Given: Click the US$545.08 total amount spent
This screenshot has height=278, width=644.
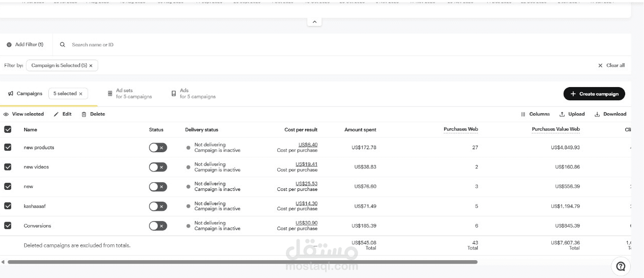Looking at the screenshot, I should coord(364,243).
